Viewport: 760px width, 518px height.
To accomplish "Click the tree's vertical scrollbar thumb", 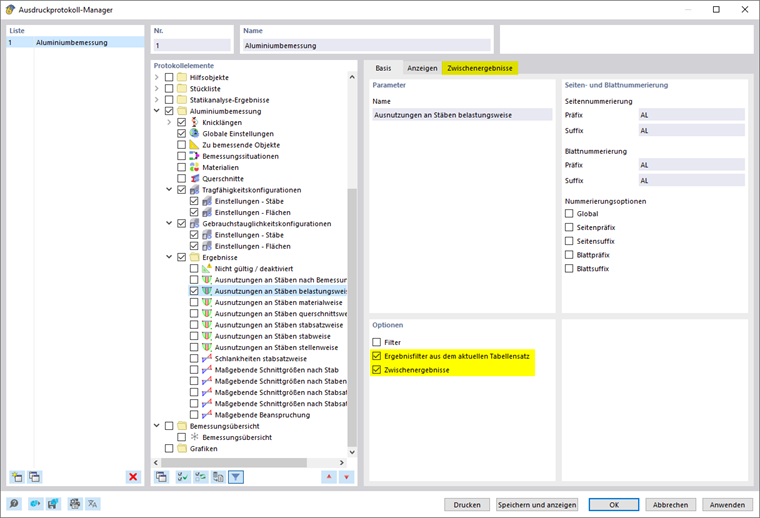I will click(x=352, y=317).
